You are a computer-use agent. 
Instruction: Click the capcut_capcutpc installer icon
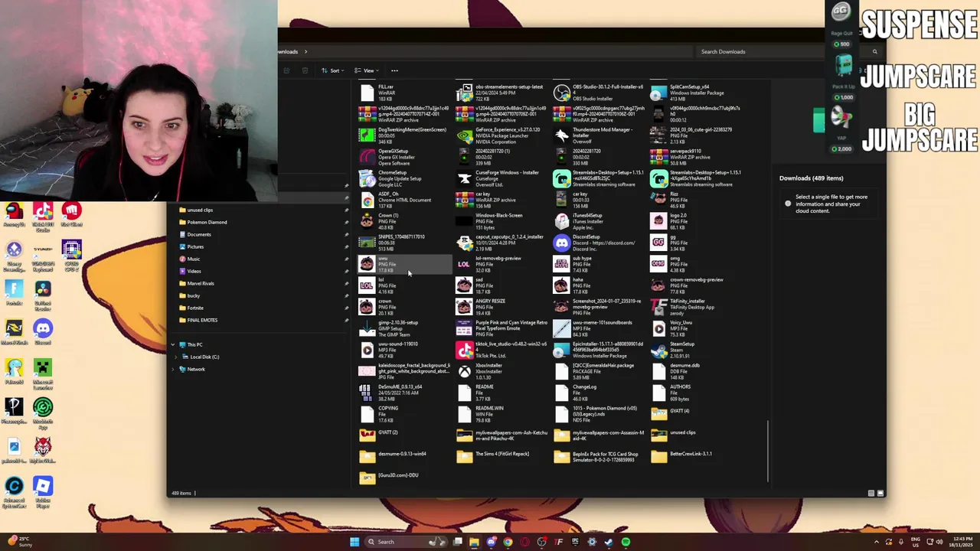(x=465, y=243)
